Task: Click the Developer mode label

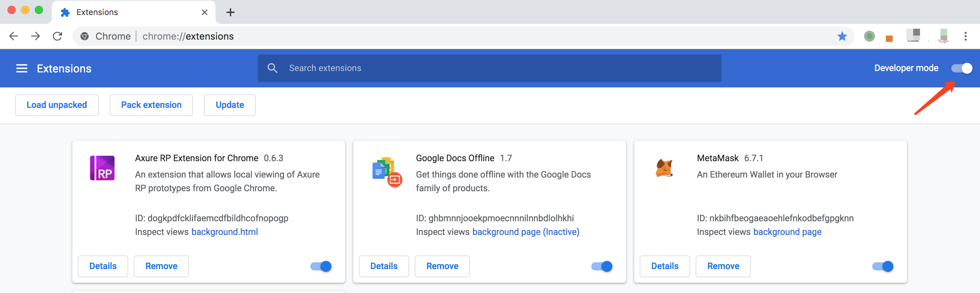Action: pyautogui.click(x=906, y=68)
